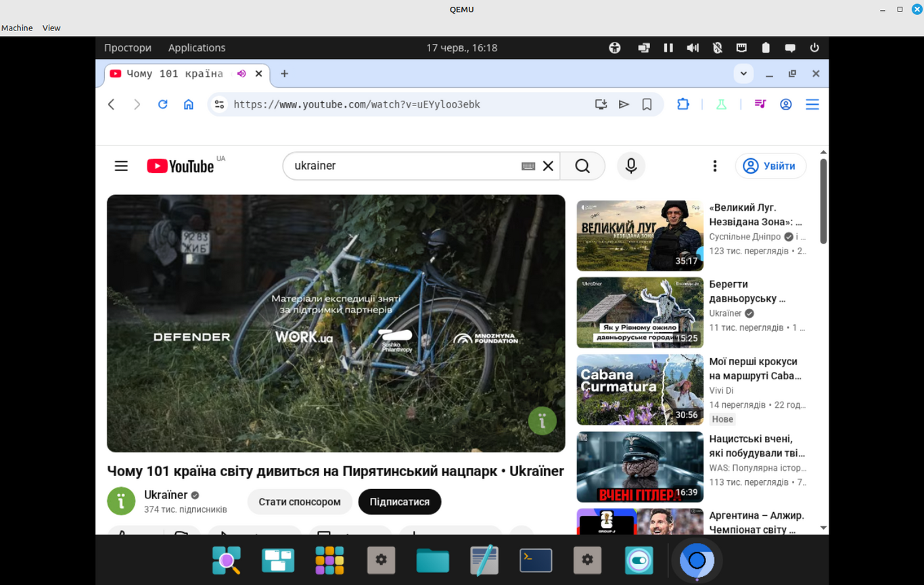Open the battery indicator in the tray

coord(766,48)
